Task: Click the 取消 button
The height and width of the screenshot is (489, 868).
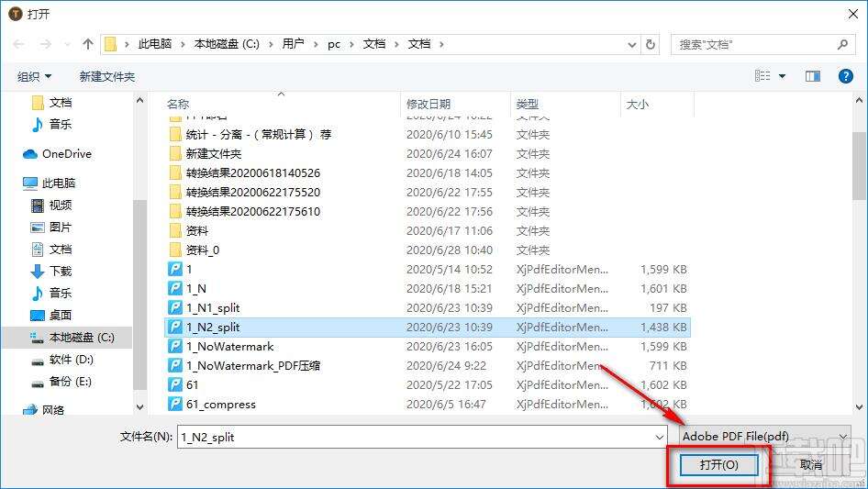Action: pyautogui.click(x=810, y=464)
